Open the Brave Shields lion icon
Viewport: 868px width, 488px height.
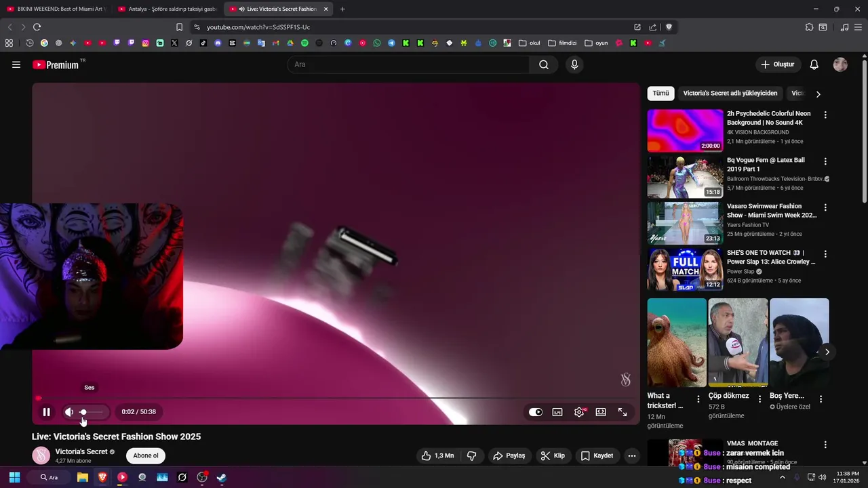pyautogui.click(x=669, y=27)
